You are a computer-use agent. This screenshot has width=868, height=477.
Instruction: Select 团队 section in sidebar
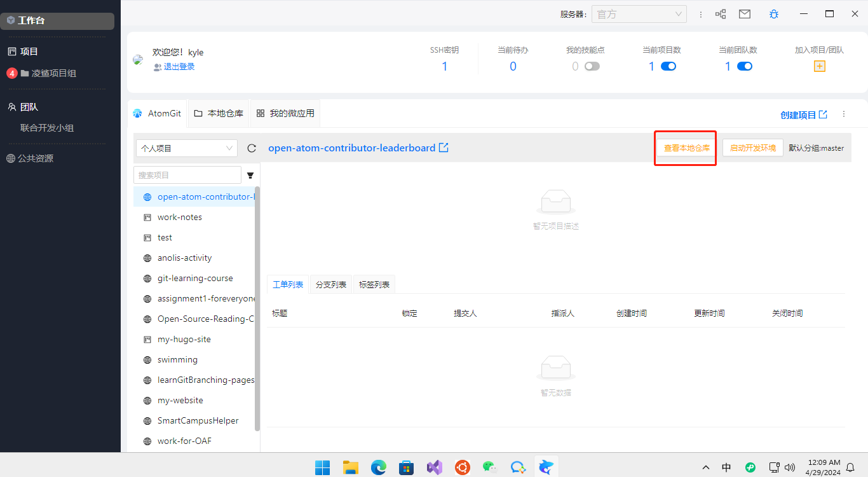click(x=29, y=107)
